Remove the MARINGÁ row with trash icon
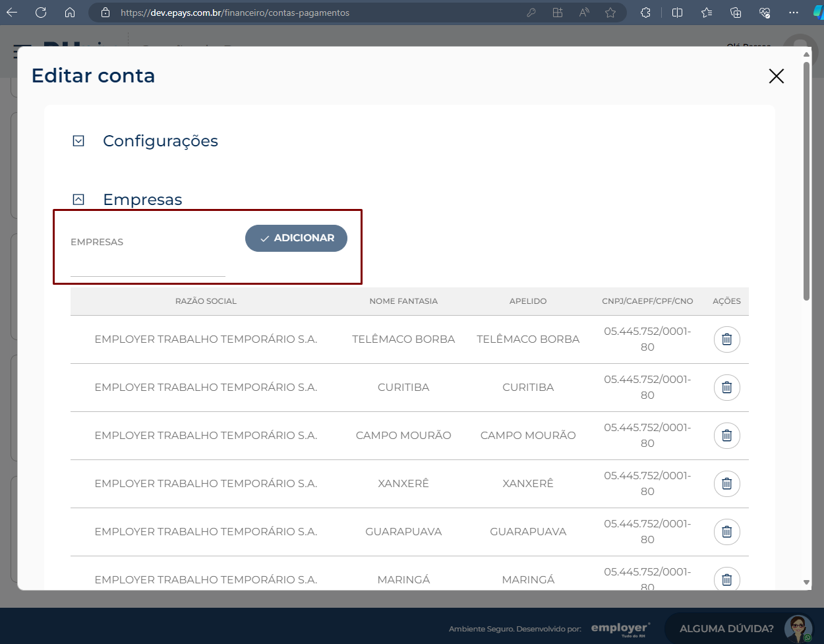 click(x=726, y=579)
